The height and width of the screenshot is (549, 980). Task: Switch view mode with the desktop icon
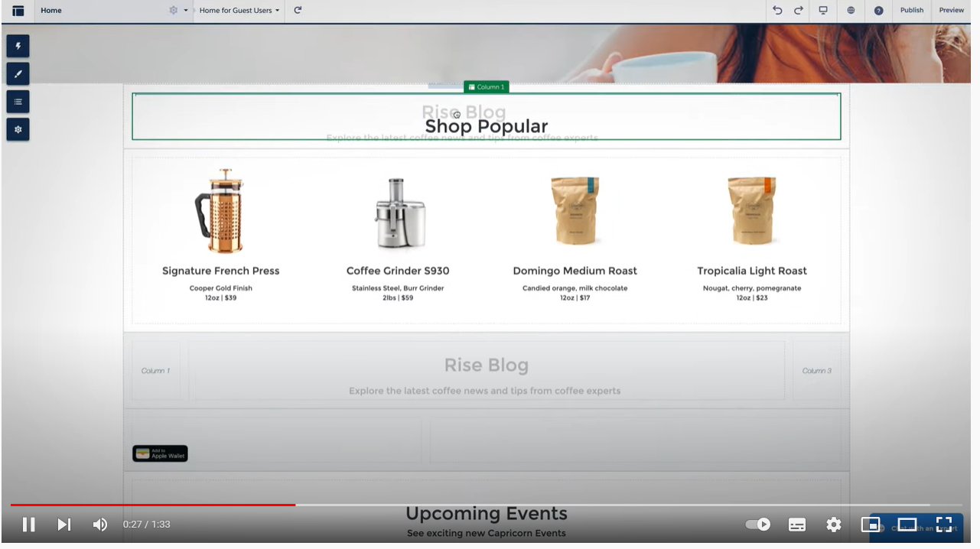point(823,11)
